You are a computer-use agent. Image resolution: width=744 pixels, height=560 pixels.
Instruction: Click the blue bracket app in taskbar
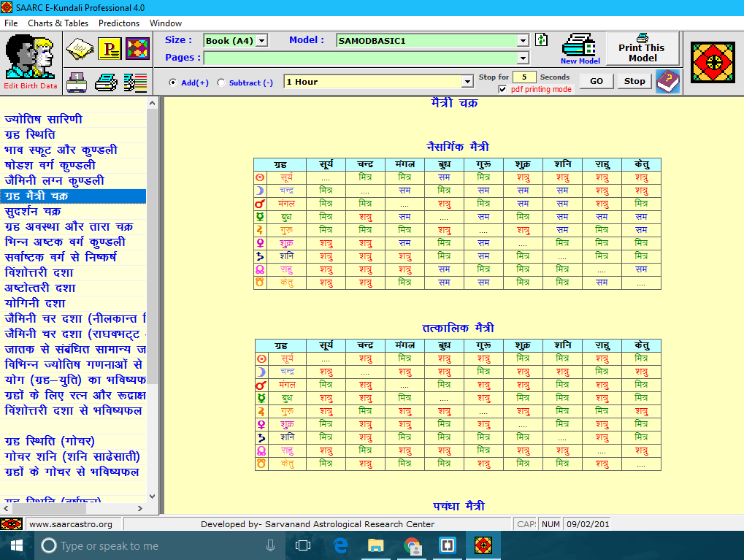click(x=447, y=546)
